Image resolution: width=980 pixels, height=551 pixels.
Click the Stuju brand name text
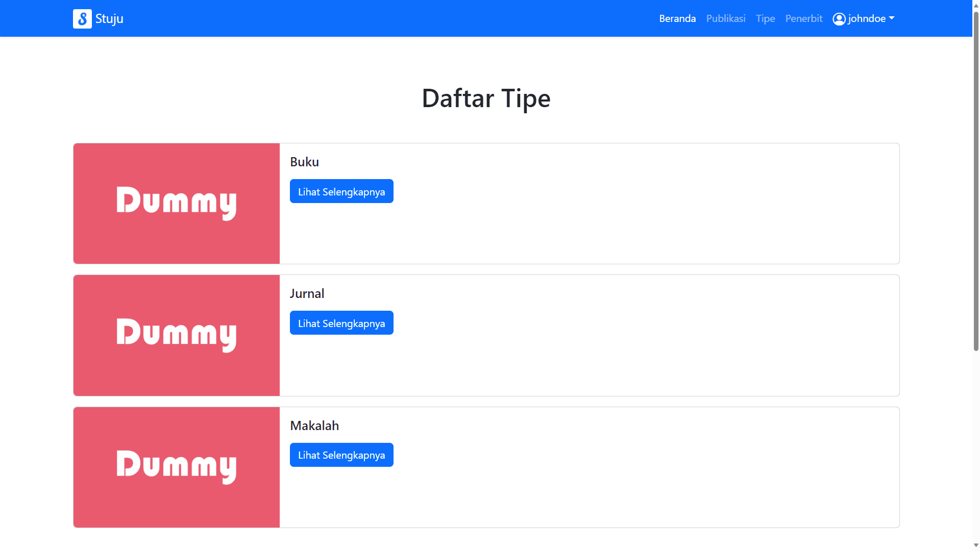tap(109, 19)
